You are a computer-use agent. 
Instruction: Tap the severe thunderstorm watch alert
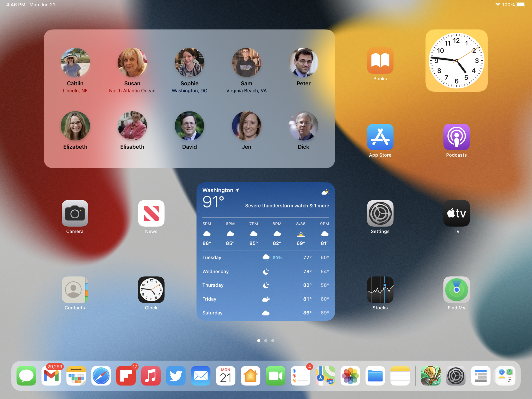click(x=287, y=206)
